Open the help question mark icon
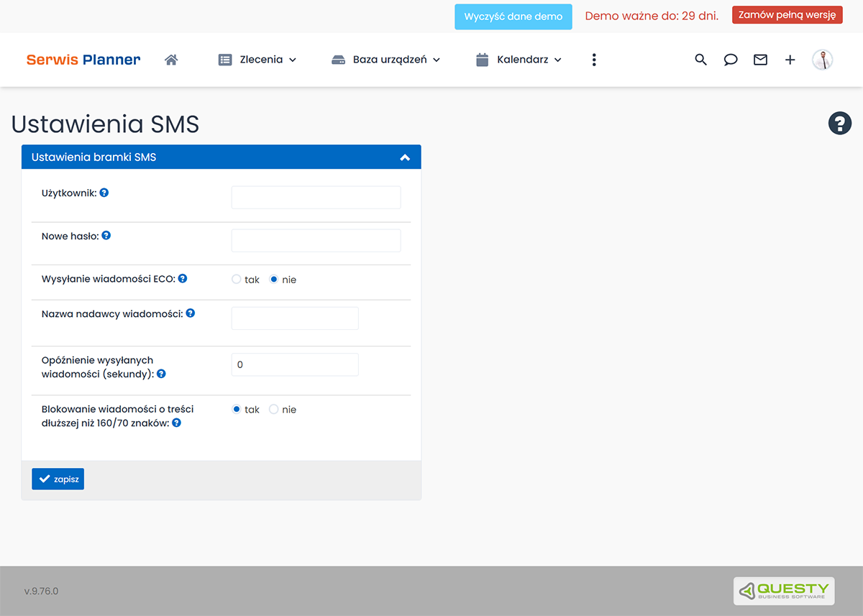The width and height of the screenshot is (863, 616). (839, 123)
